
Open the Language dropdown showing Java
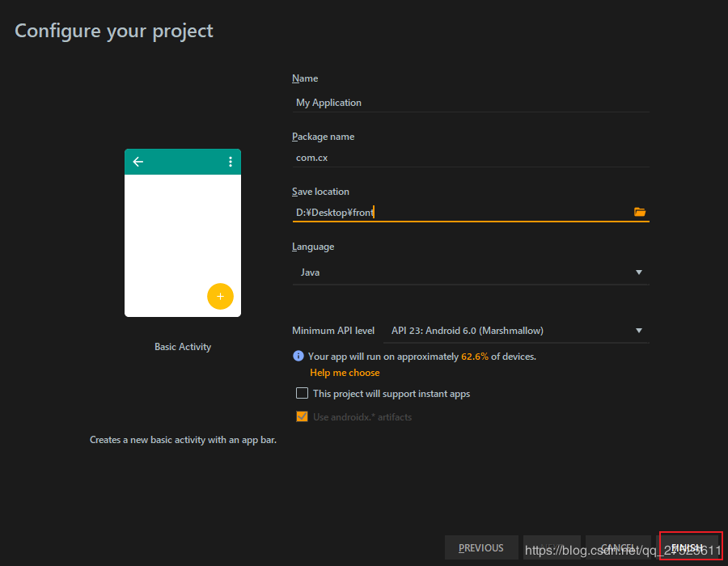pos(470,272)
